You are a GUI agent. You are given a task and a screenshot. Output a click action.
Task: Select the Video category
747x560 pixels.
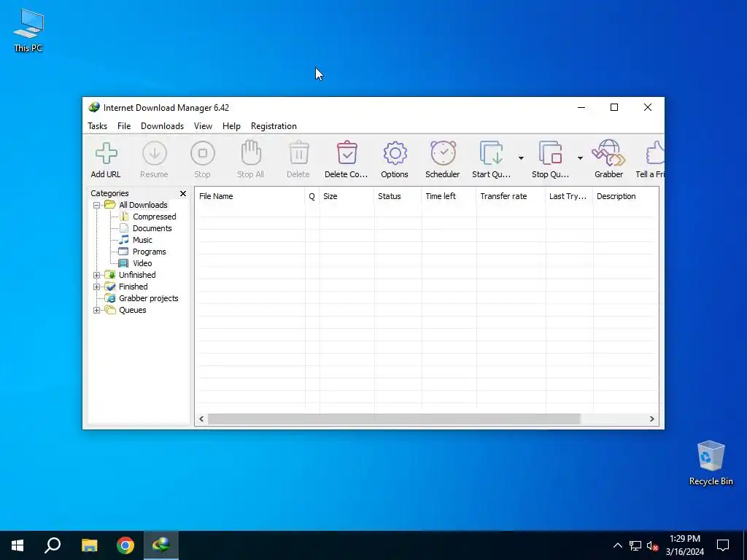[x=142, y=263]
